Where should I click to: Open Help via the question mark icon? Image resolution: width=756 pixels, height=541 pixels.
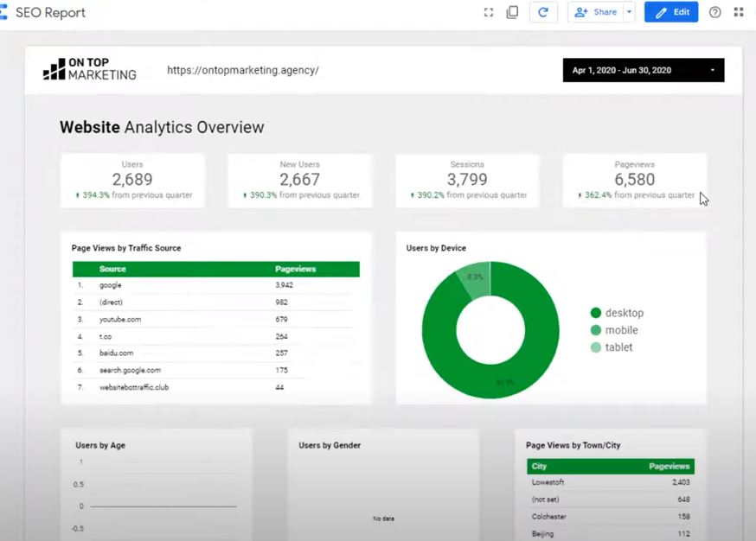[714, 12]
